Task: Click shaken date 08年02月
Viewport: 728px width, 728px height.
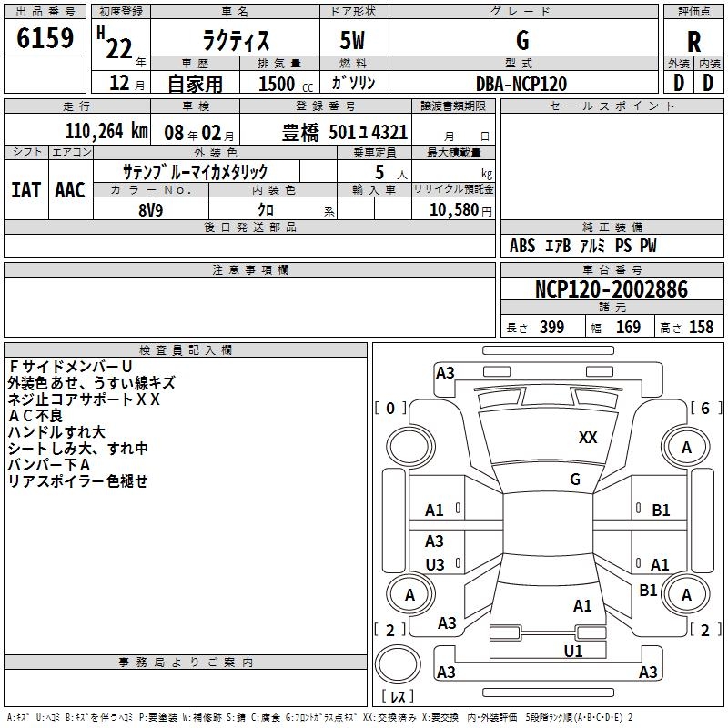Action: [x=199, y=133]
